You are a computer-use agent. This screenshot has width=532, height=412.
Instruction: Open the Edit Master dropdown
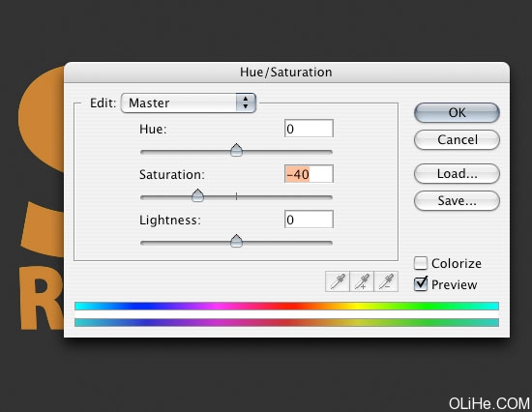[189, 103]
